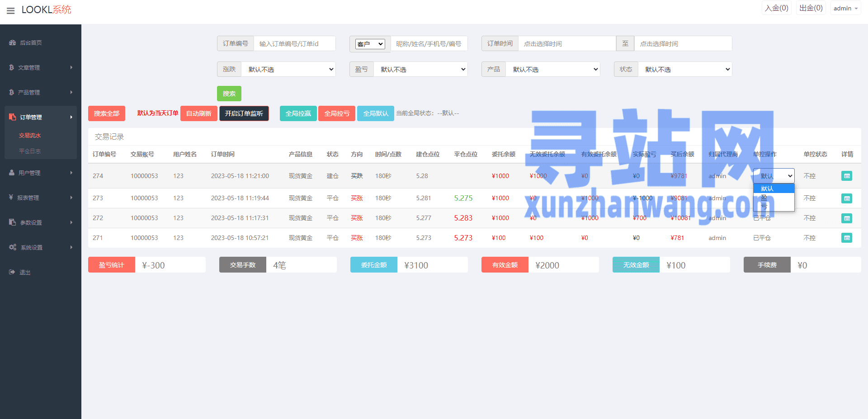Open details icon for order 273
Screen dimensions: 868x419
(x=846, y=198)
